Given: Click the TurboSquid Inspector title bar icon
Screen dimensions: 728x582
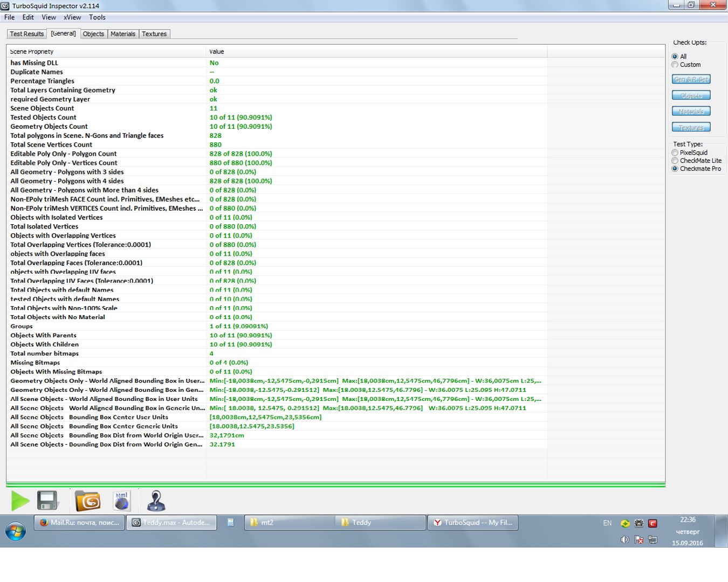Looking at the screenshot, I should tap(5, 6).
